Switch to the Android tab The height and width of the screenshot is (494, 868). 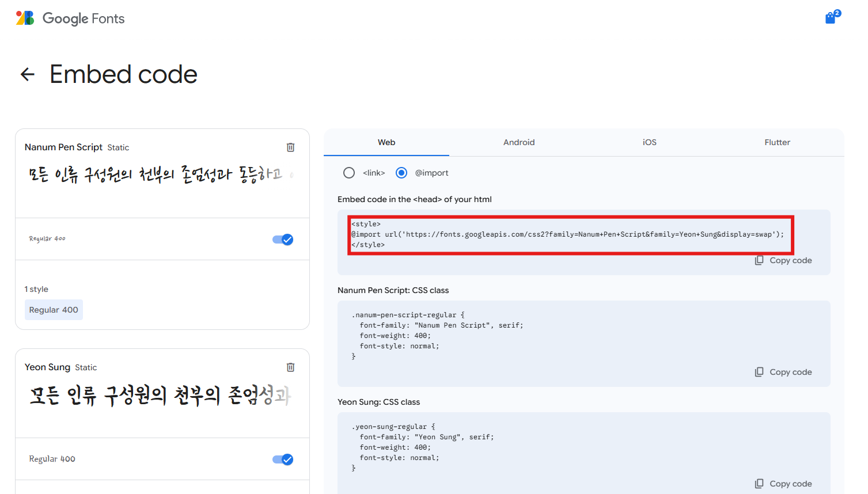tap(519, 142)
